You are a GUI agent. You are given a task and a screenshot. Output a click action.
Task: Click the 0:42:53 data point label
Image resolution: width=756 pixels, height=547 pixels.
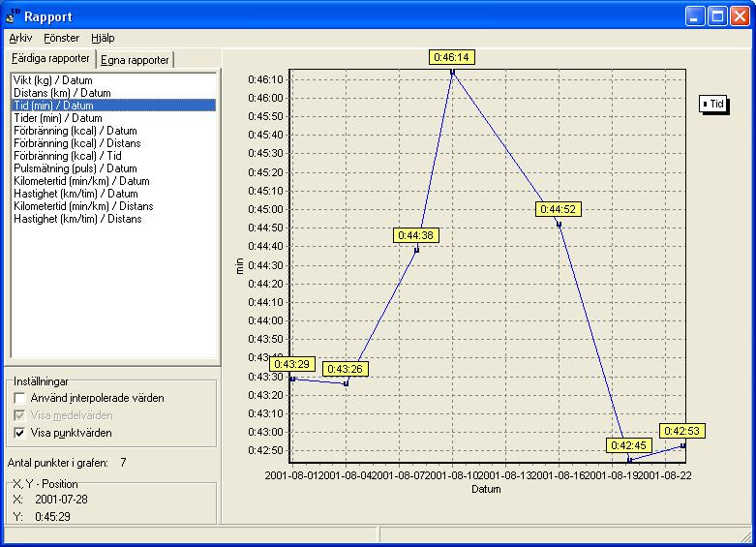coord(682,431)
